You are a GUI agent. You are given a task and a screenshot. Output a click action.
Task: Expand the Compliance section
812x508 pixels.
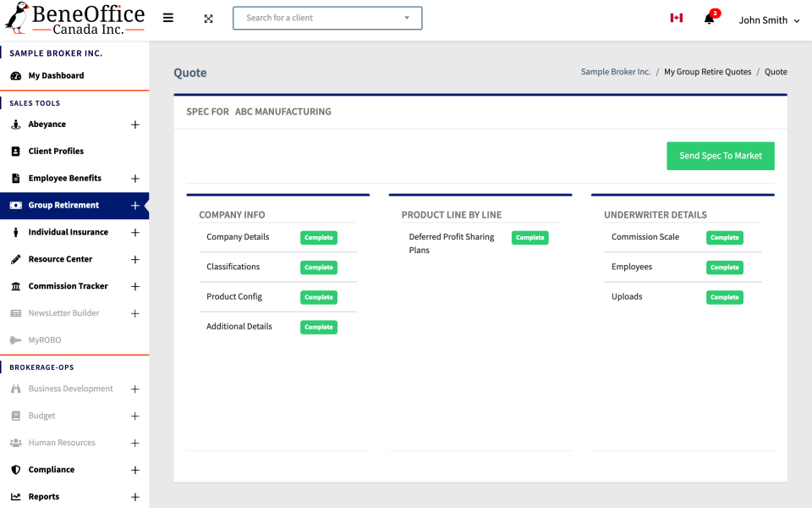[x=134, y=469]
